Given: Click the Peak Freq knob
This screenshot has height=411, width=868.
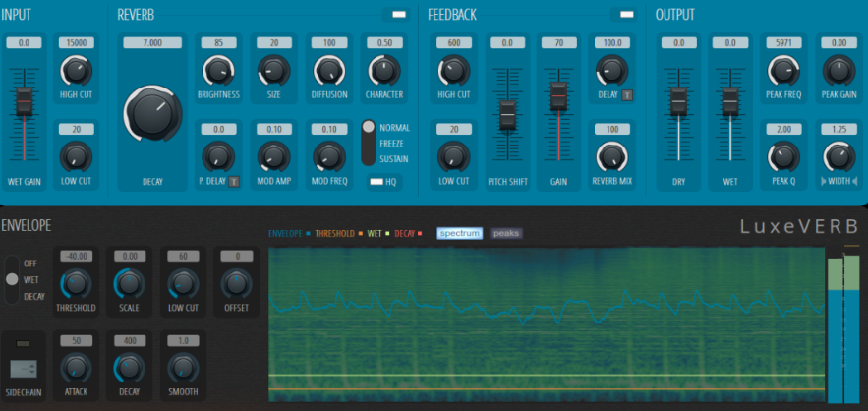Looking at the screenshot, I should tap(782, 69).
